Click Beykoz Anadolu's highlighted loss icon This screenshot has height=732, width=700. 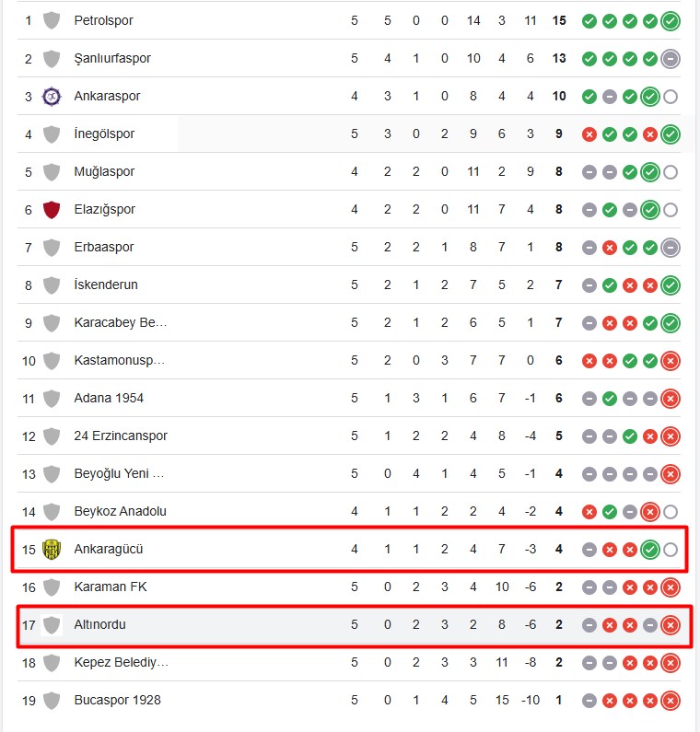649,512
